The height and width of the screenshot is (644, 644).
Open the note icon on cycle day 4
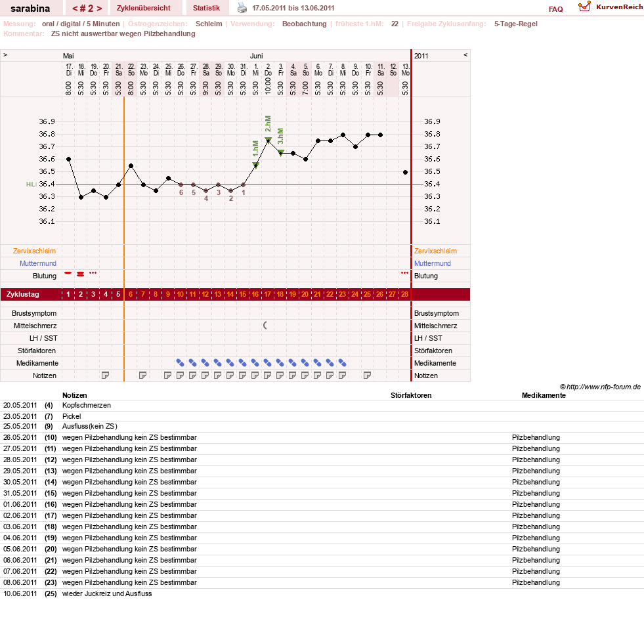coord(106,376)
